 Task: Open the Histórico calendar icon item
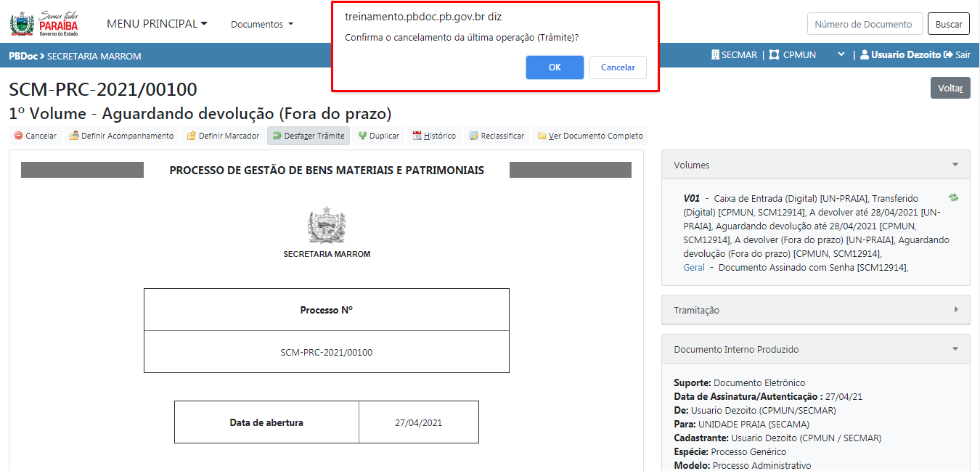click(x=417, y=136)
